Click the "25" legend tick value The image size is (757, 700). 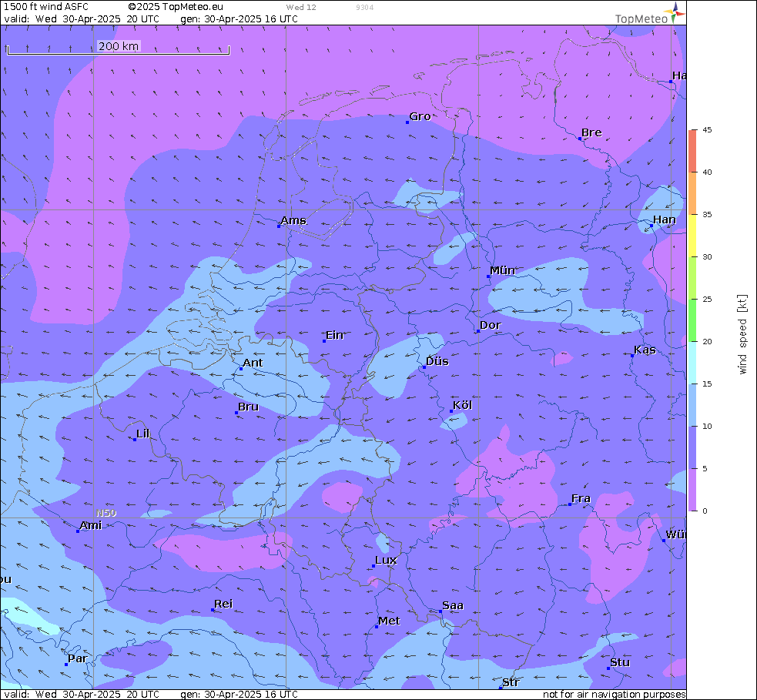click(x=707, y=300)
